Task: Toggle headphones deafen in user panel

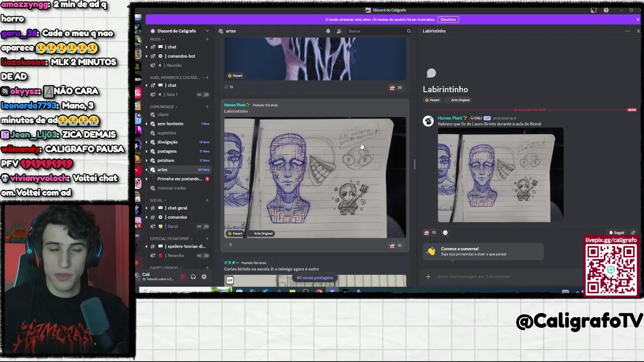Action: [x=193, y=277]
